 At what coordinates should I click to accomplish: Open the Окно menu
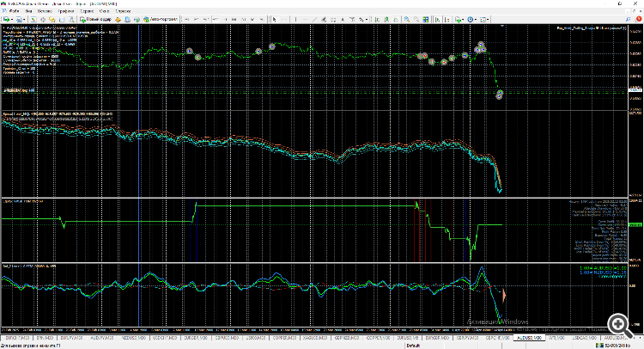[x=104, y=11]
